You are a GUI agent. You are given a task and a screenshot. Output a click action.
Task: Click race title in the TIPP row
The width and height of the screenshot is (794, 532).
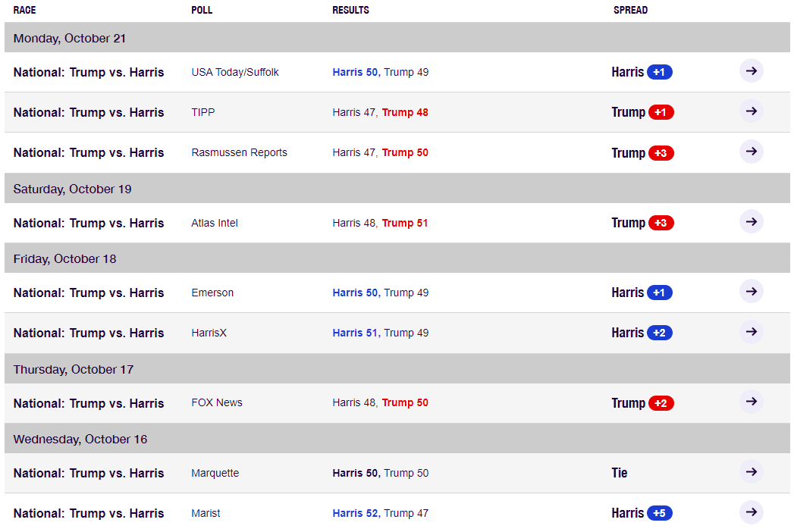[x=89, y=113]
